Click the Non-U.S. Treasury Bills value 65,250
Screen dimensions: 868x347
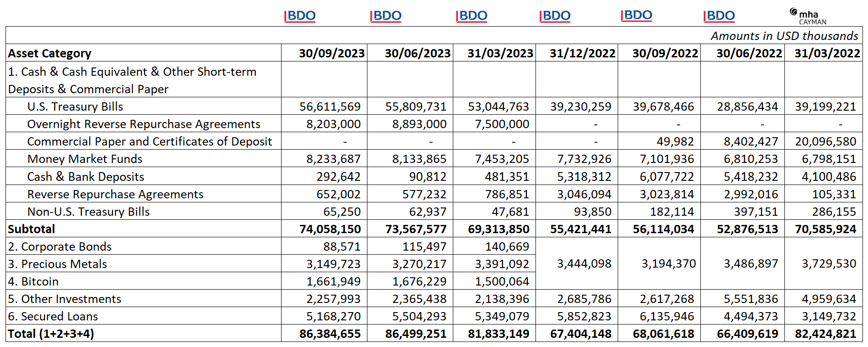pyautogui.click(x=342, y=212)
